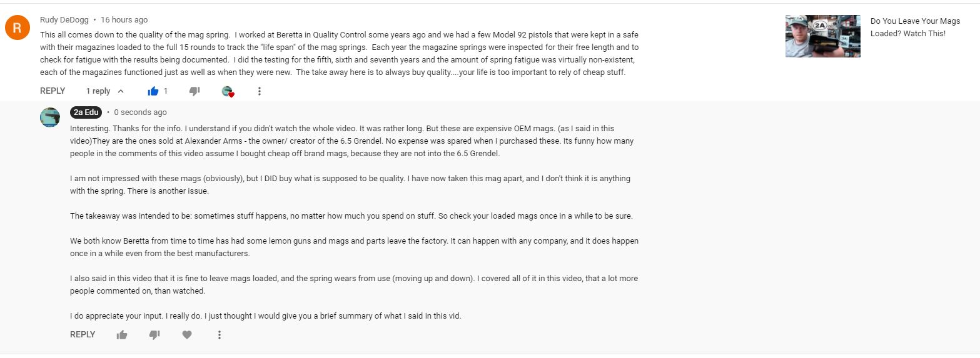Heart the 2a Edu reply
Viewport: 980px width, 358px height.
pyautogui.click(x=187, y=335)
